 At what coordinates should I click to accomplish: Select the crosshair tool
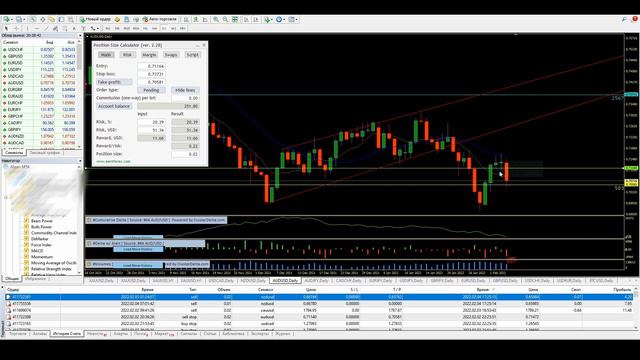[x=16, y=28]
